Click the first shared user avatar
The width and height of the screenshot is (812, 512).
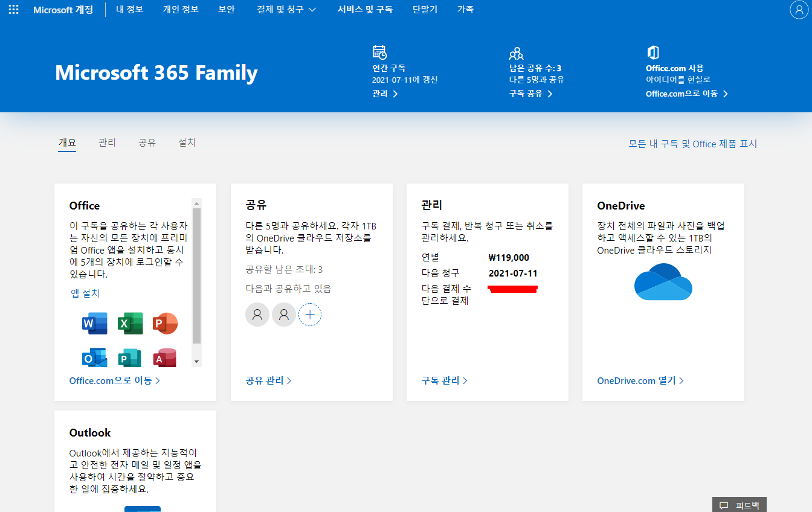click(257, 315)
